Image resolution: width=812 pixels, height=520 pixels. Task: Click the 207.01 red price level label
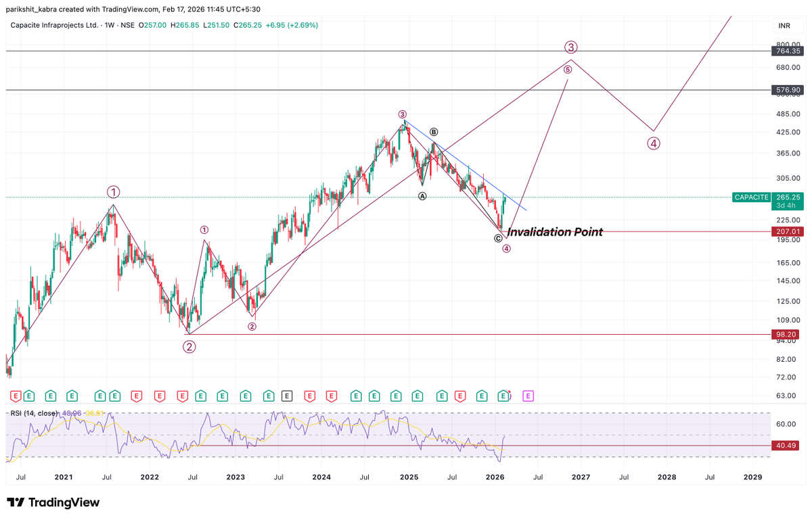[x=787, y=231]
